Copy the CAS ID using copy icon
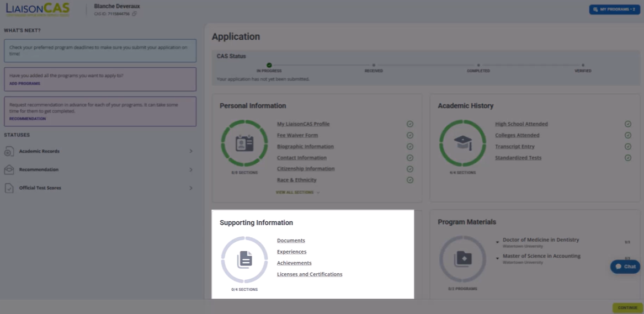This screenshot has height=314, width=644. (134, 14)
